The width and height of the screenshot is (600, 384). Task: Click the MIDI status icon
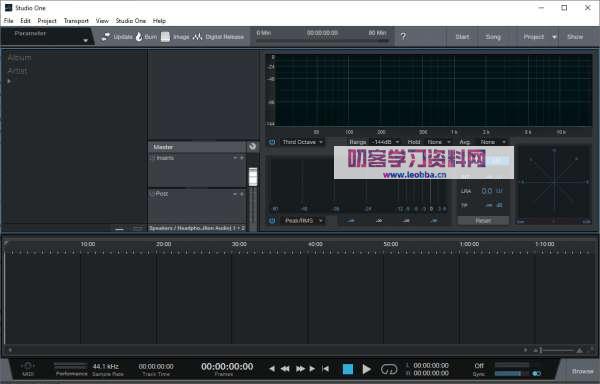[28, 366]
